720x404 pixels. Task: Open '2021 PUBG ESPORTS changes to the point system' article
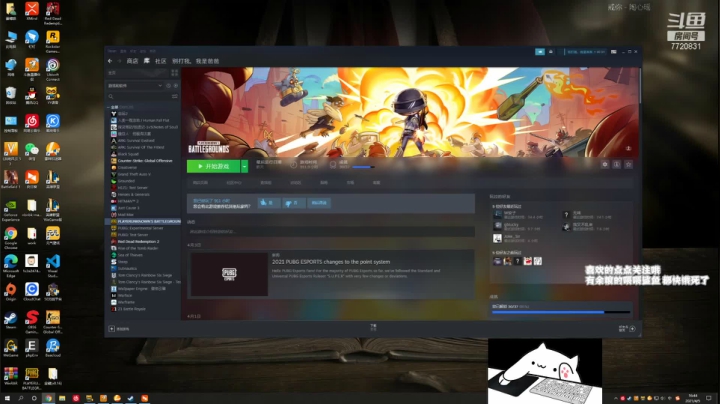pos(331,262)
